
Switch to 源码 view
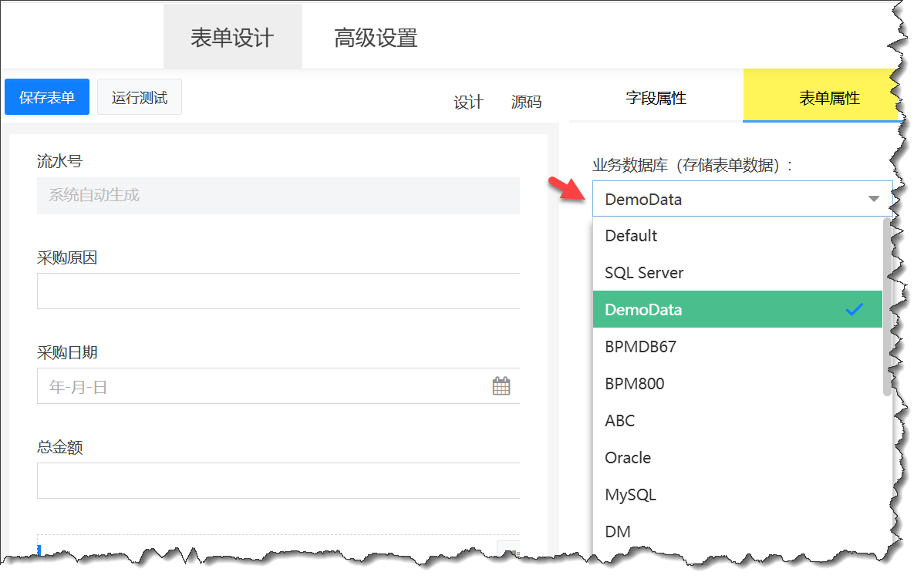coord(526,102)
